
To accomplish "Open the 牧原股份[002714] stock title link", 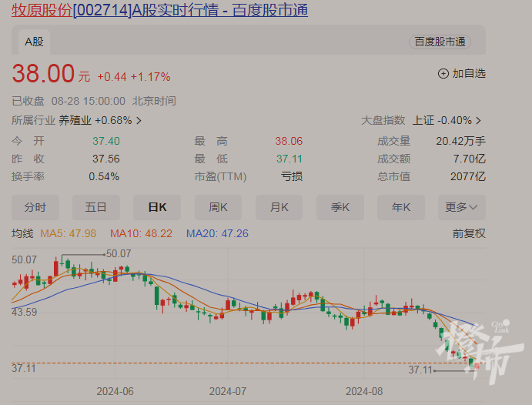I will 159,10.
